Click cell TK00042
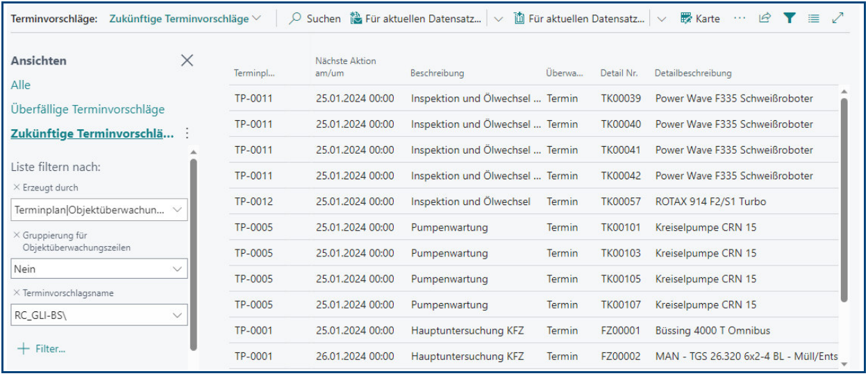 (x=621, y=176)
